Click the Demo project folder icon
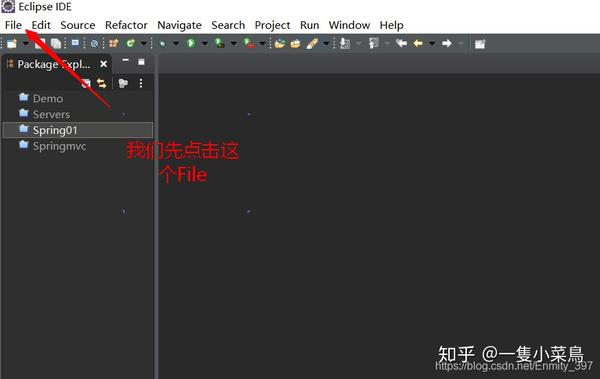This screenshot has height=379, width=600. (24, 97)
